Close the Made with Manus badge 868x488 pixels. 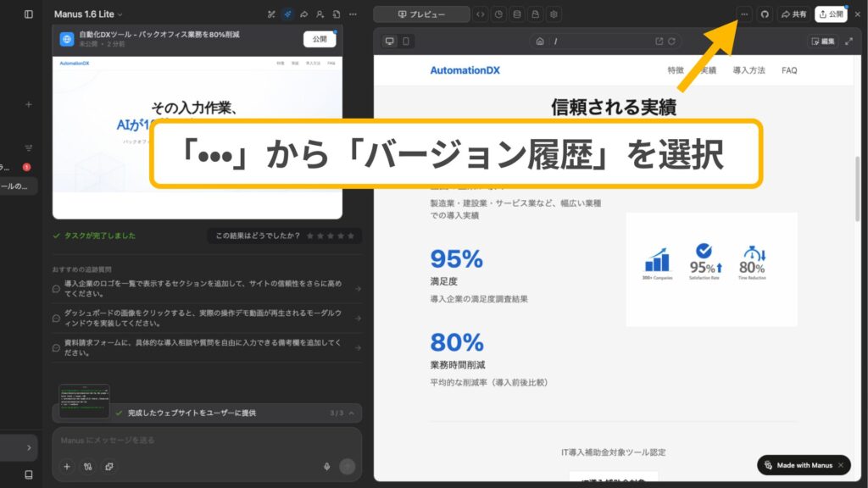tap(841, 465)
